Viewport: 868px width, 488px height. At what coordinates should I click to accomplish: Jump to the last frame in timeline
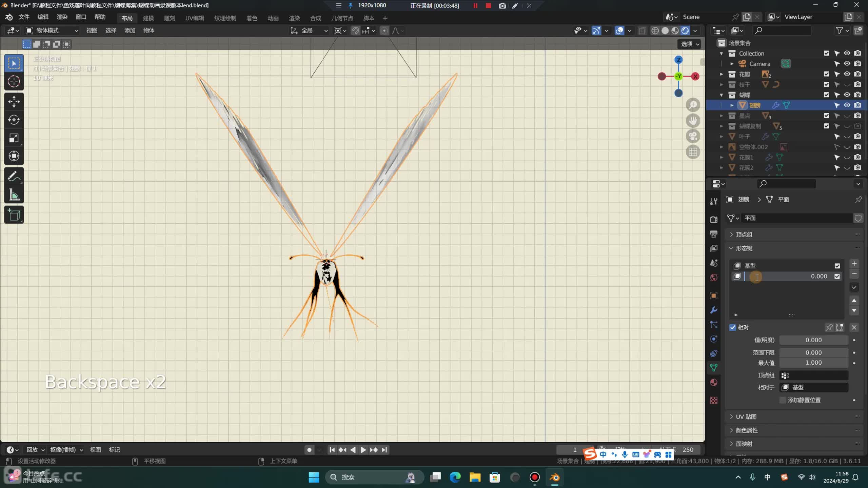coord(384,450)
